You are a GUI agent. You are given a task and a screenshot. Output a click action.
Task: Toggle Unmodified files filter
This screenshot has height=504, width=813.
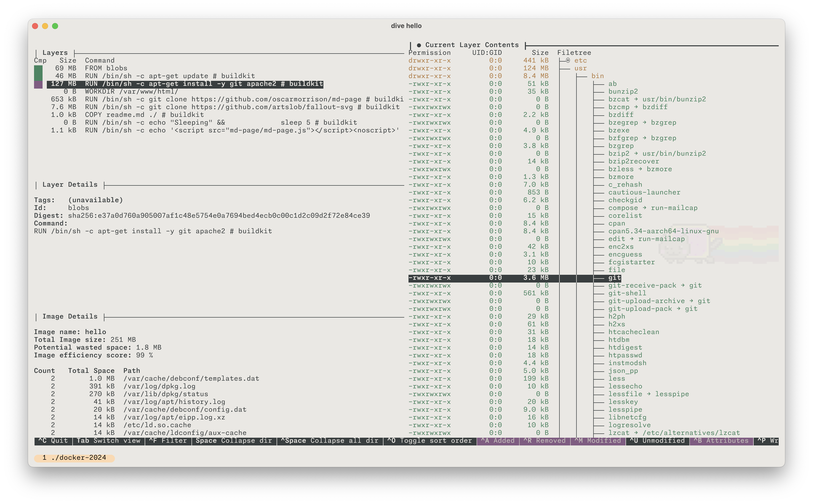click(657, 441)
